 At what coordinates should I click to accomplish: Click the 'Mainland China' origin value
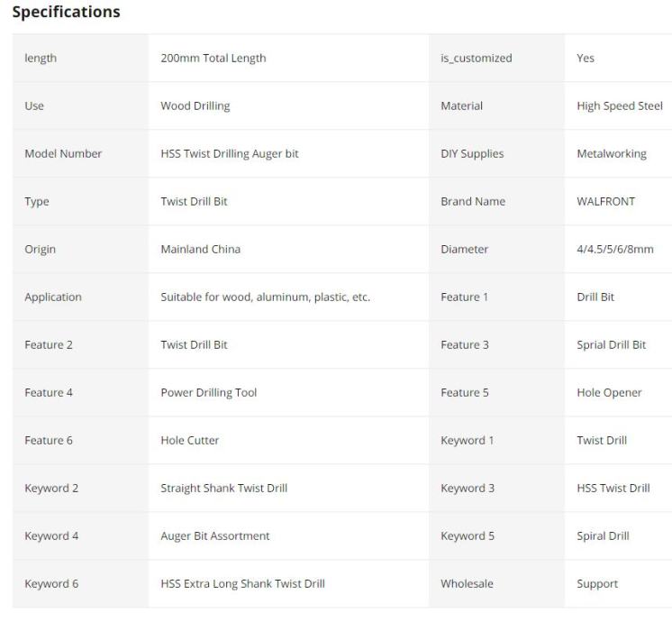point(200,250)
